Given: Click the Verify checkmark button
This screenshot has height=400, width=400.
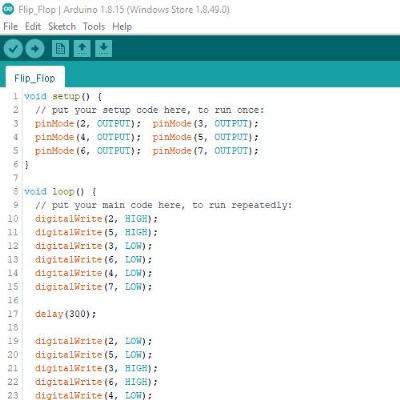Looking at the screenshot, I should [13, 49].
